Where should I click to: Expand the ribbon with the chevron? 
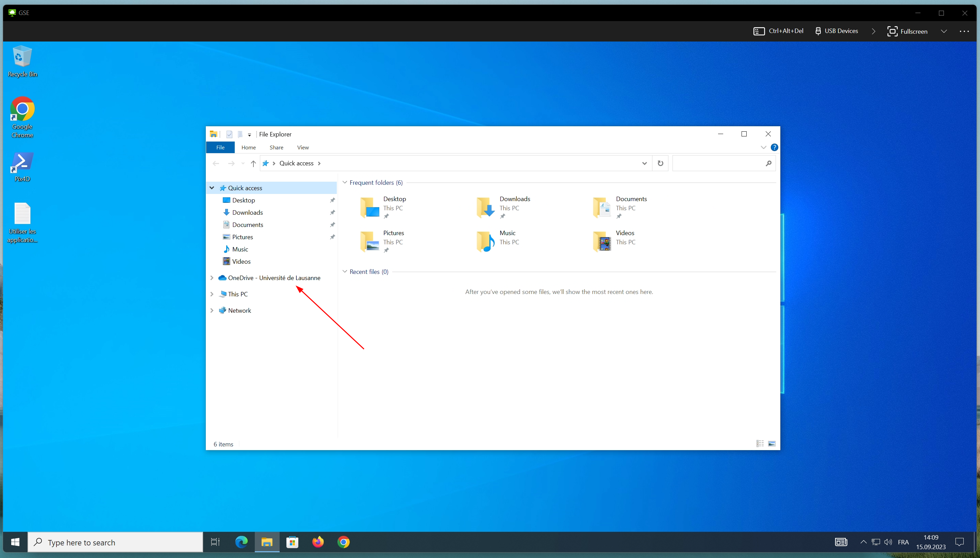763,148
